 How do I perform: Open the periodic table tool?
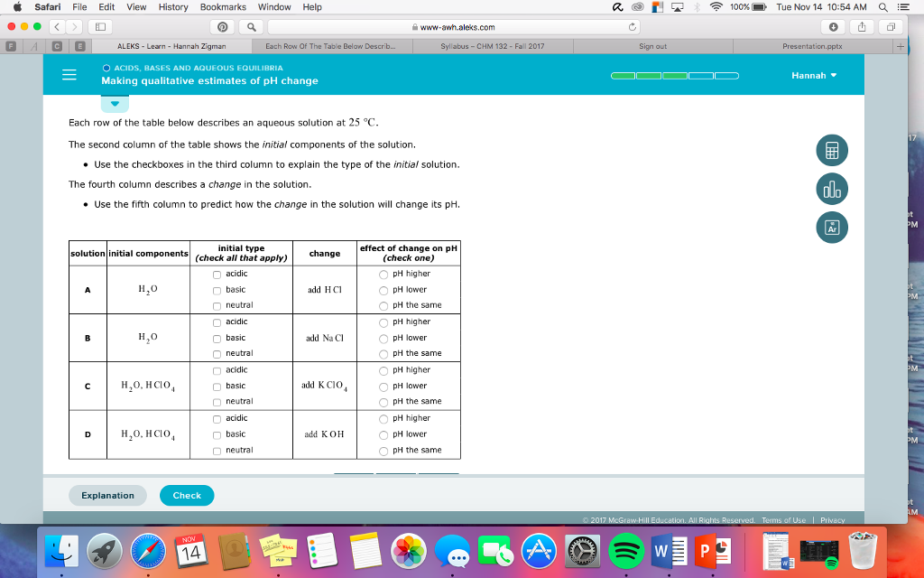(830, 228)
